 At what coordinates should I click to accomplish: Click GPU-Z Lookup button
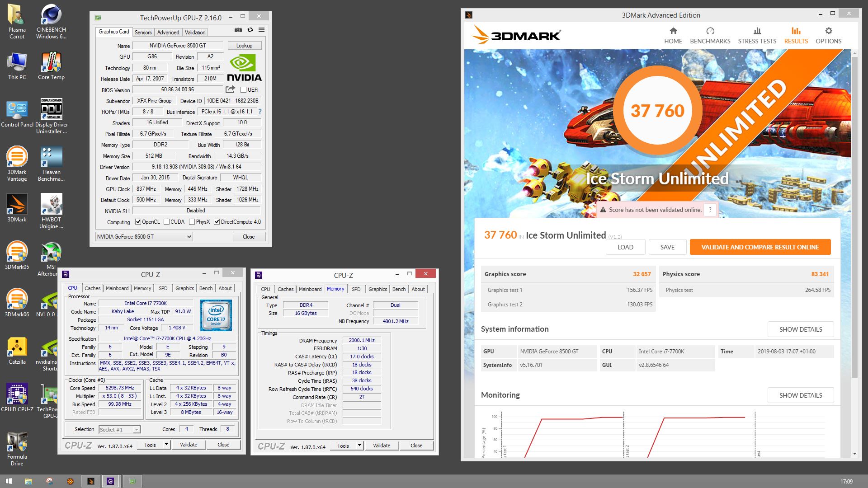(244, 46)
